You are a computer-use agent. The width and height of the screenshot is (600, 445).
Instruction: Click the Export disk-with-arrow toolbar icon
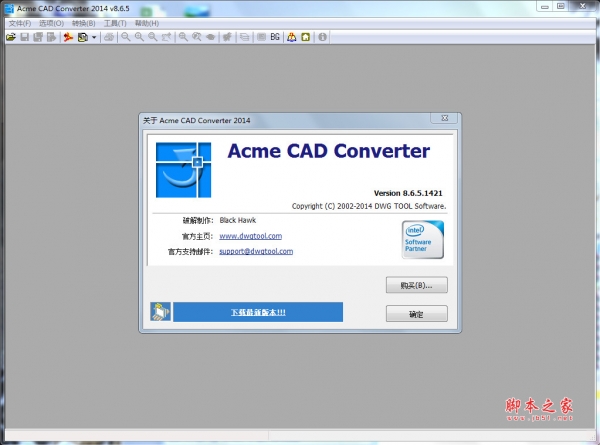pos(51,37)
